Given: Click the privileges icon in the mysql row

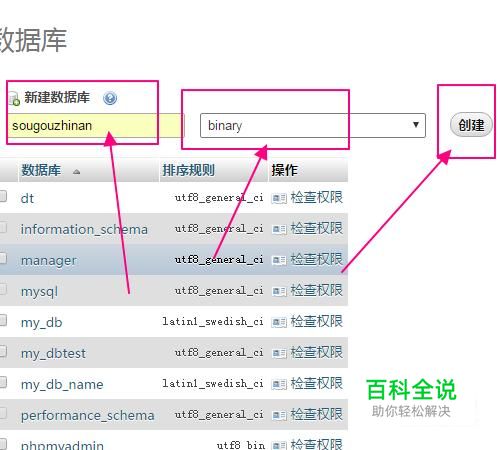Looking at the screenshot, I should click(x=279, y=292).
